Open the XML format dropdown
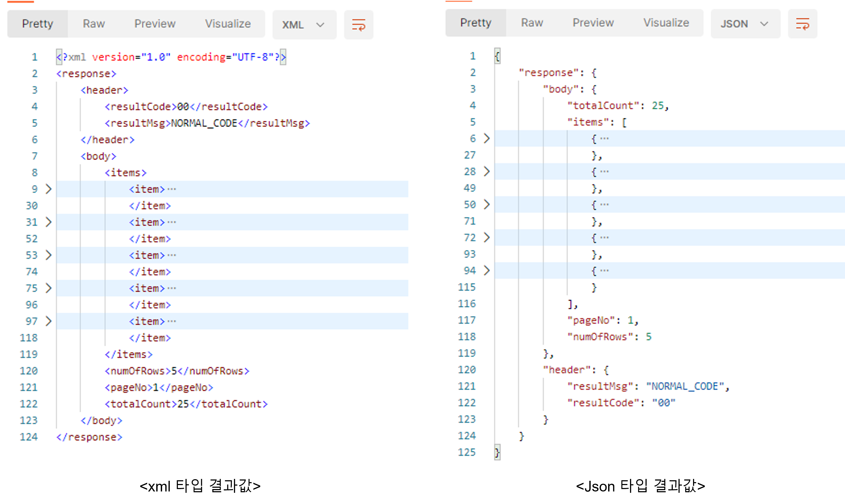This screenshot has width=845, height=504. [304, 25]
